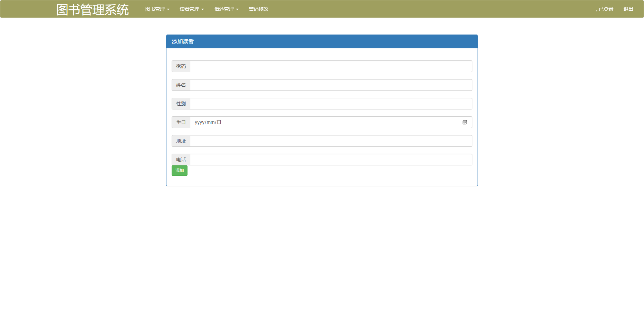Expand the 读者管理 dropdown menu

(192, 9)
